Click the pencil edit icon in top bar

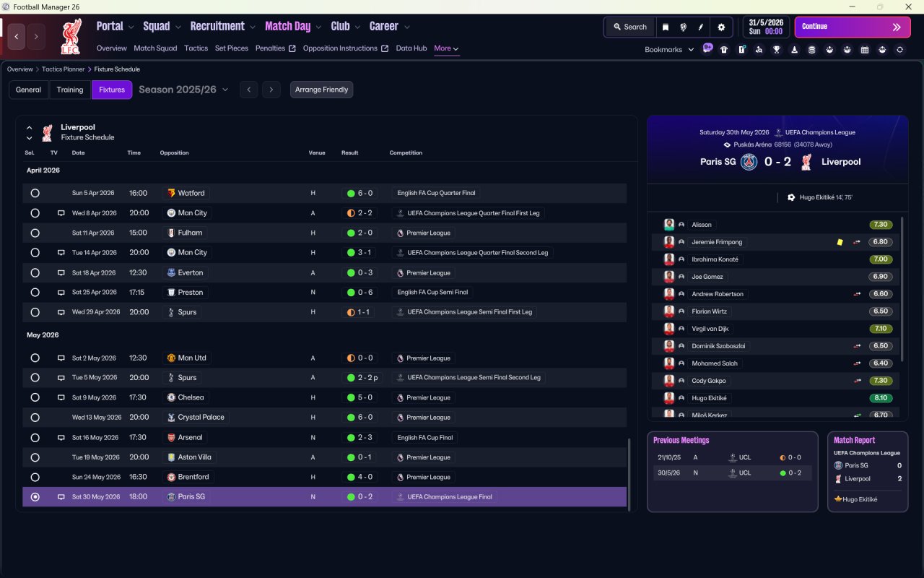coord(700,27)
